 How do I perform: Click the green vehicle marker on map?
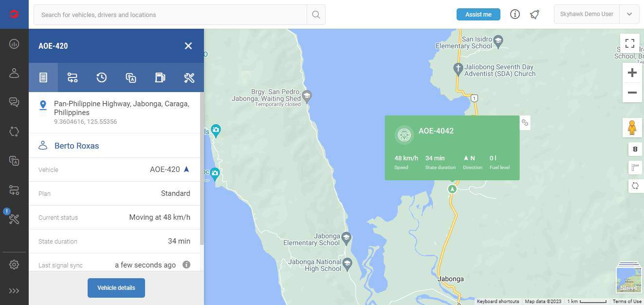[452, 189]
